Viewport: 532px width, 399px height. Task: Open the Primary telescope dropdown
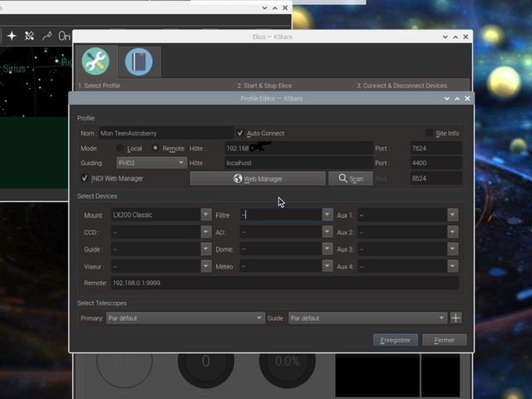pos(185,318)
